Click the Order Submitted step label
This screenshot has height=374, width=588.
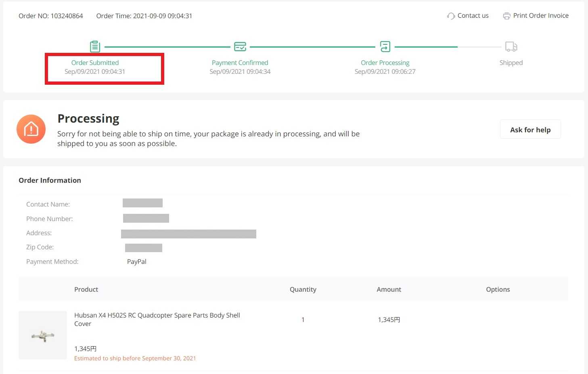(x=95, y=63)
